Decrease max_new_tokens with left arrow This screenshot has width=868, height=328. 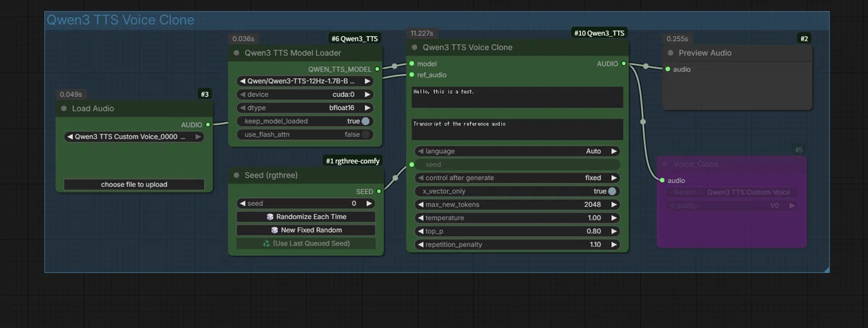click(x=420, y=204)
